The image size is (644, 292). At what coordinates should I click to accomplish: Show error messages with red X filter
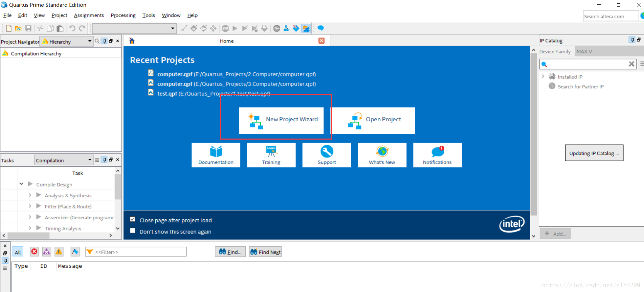coord(34,251)
